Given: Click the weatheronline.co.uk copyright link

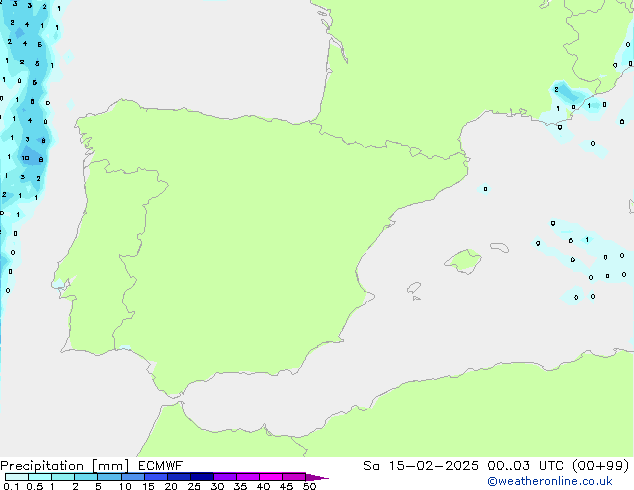Looking at the screenshot, I should pos(550,481).
